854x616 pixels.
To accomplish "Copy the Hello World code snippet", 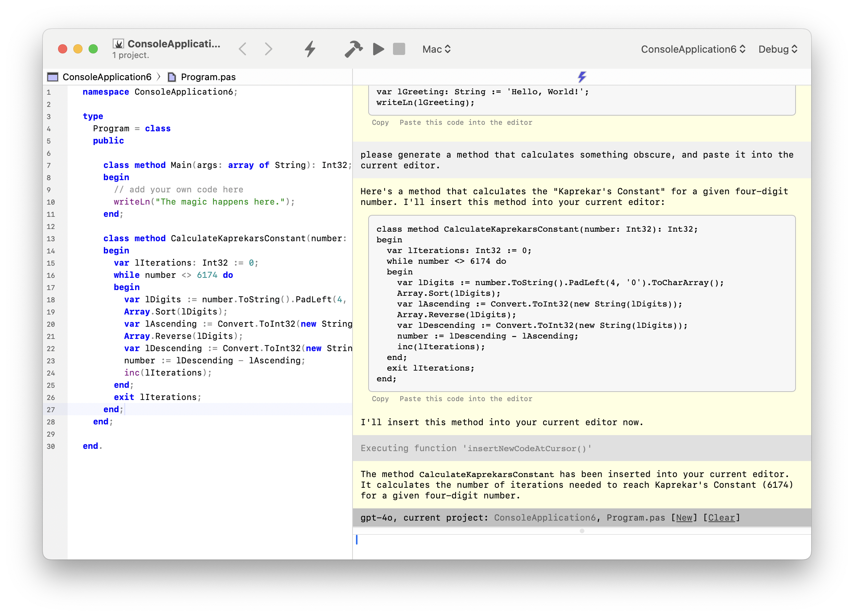I will pyautogui.click(x=380, y=123).
